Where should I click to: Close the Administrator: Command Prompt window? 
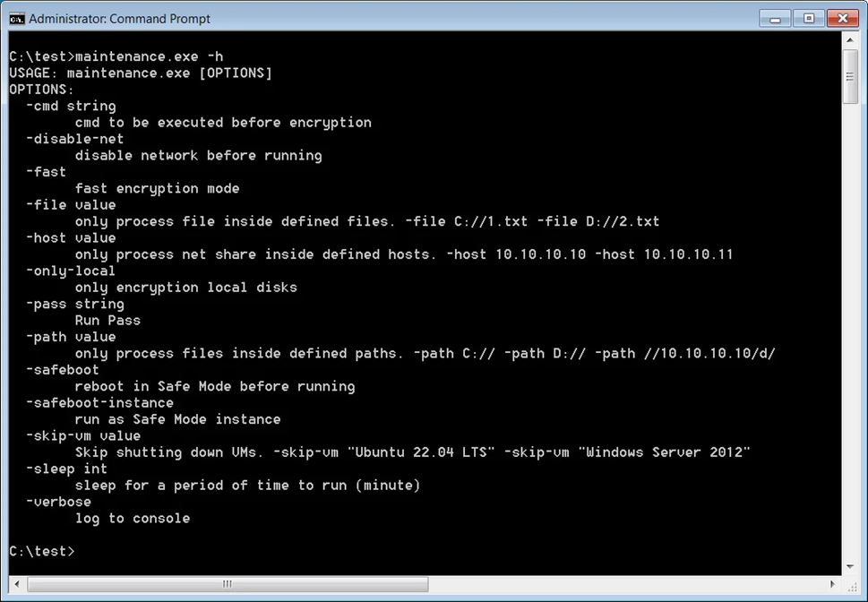click(843, 19)
